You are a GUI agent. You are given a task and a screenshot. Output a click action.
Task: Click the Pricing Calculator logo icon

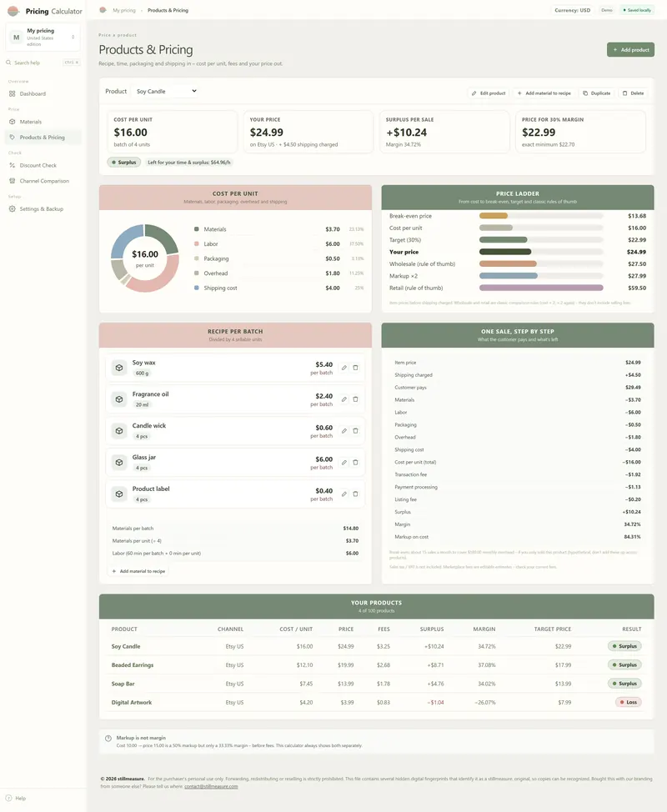(13, 11)
